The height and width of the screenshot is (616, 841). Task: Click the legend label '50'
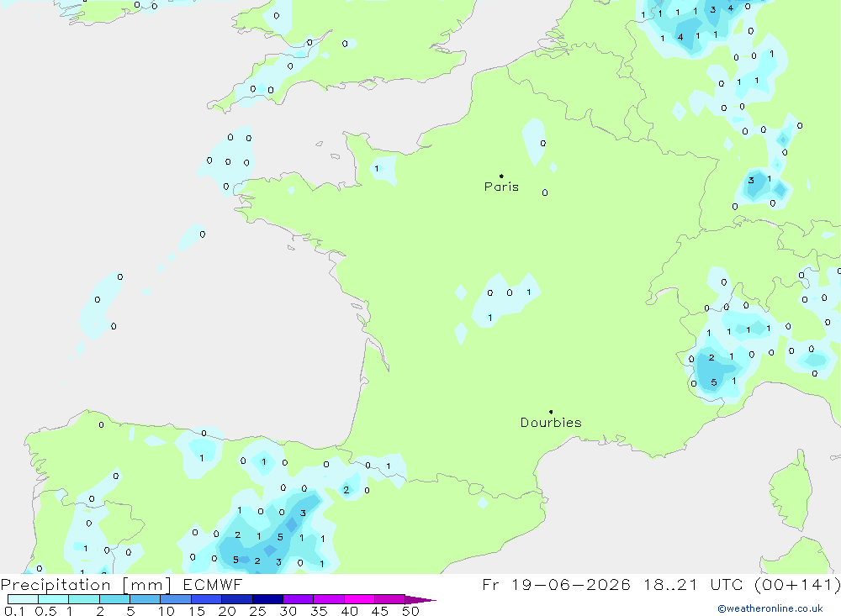[410, 611]
